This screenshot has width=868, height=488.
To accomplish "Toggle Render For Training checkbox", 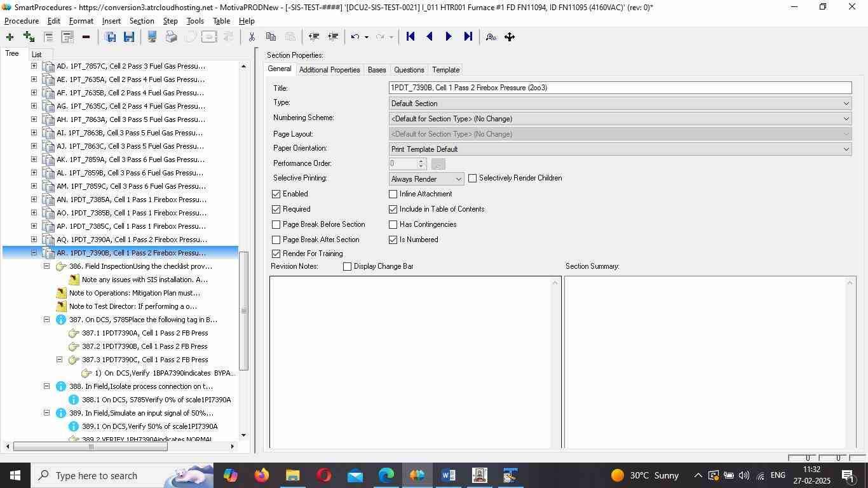I will [276, 254].
